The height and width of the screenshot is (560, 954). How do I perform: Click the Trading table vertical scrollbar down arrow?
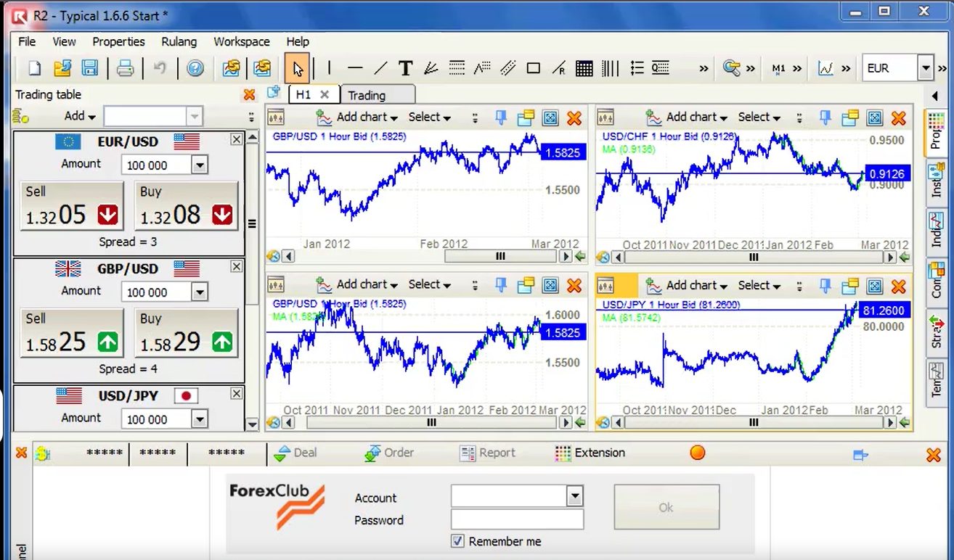point(252,424)
